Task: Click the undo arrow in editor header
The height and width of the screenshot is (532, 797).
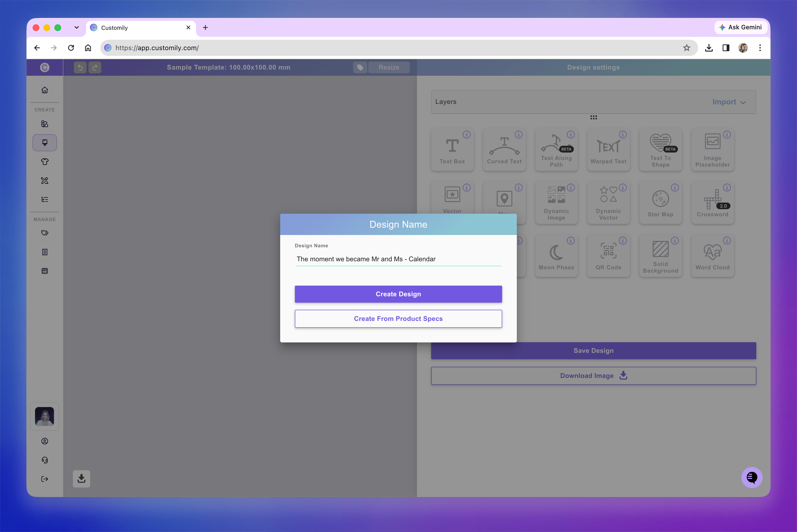Action: [x=80, y=67]
